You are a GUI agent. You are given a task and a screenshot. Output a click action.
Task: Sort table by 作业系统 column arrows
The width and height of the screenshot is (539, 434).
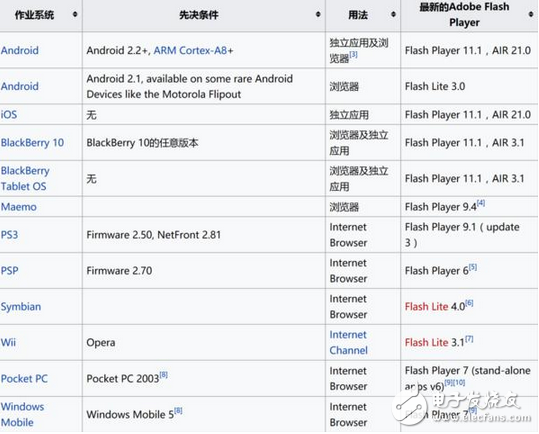pyautogui.click(x=75, y=14)
